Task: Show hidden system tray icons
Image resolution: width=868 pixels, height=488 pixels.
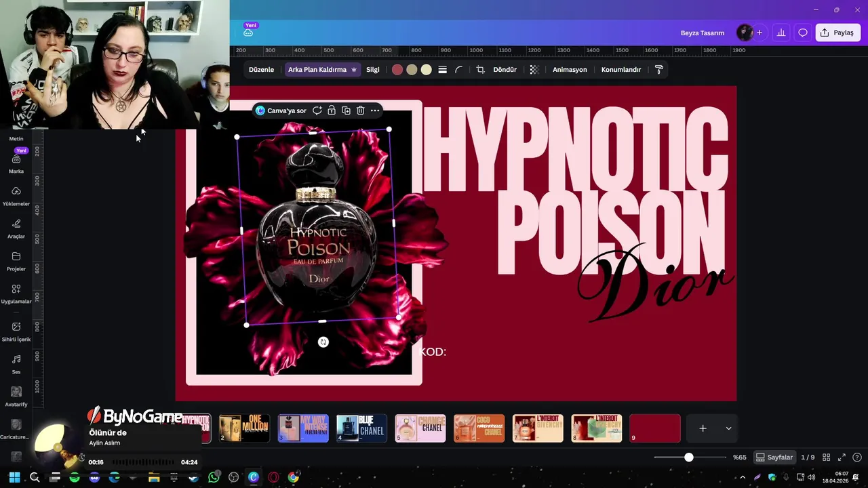Action: click(x=743, y=478)
